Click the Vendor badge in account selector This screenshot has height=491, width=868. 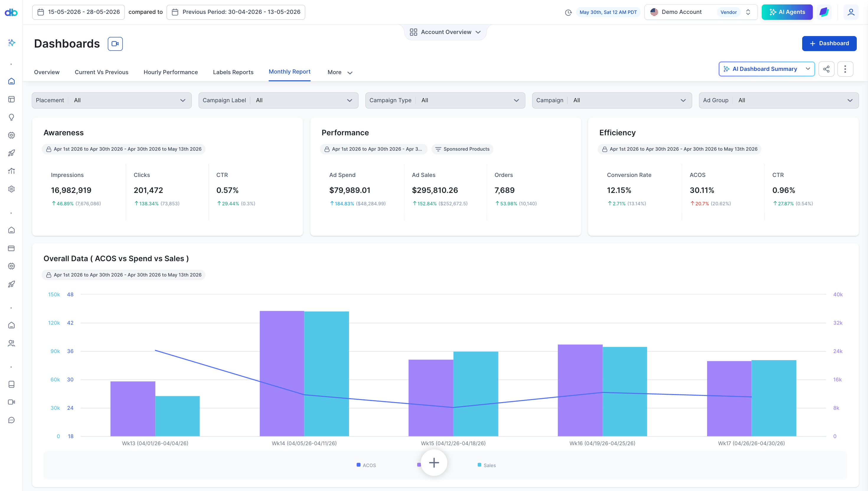coord(729,12)
